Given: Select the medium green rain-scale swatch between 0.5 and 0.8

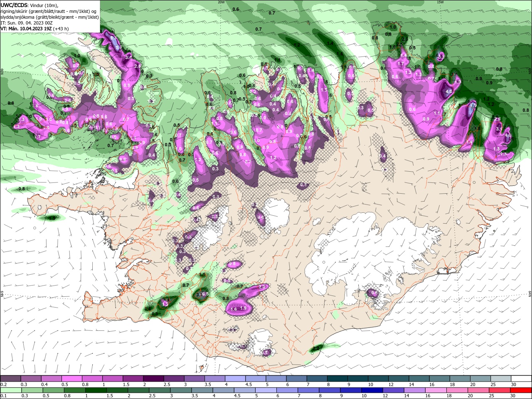Looking at the screenshot, I should (x=53, y=390).
